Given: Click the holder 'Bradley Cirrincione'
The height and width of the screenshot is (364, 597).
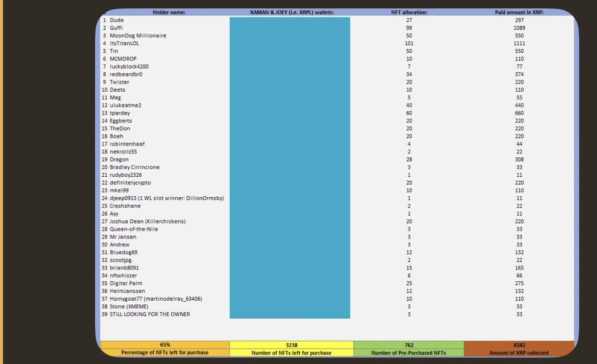Looking at the screenshot, I should 134,167.
